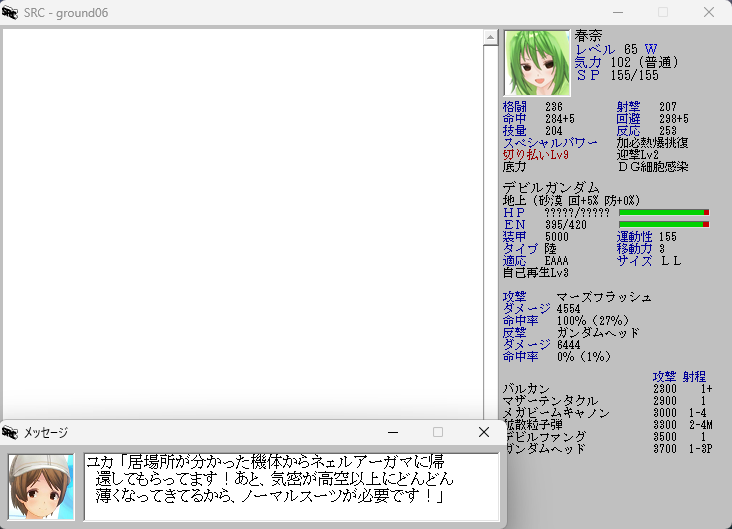Click the 自己再生Lv3 ability
Screen dimensions: 732x529
535,273
